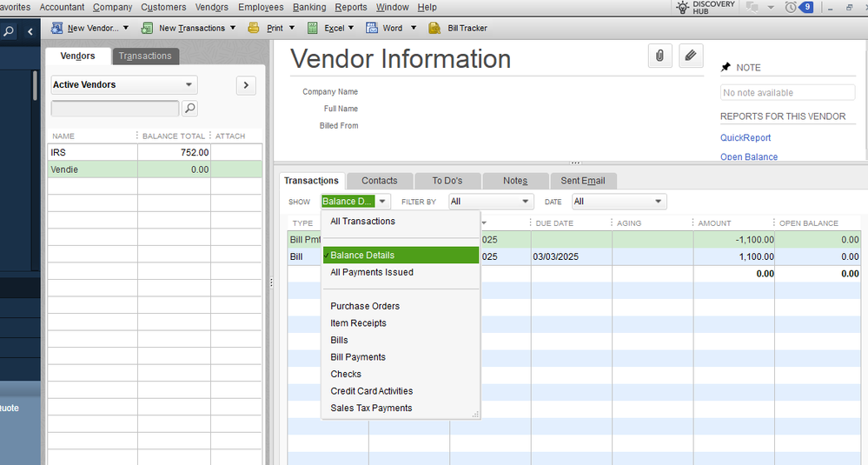
Task: Click the vendor search magnifier button
Action: pos(190,108)
